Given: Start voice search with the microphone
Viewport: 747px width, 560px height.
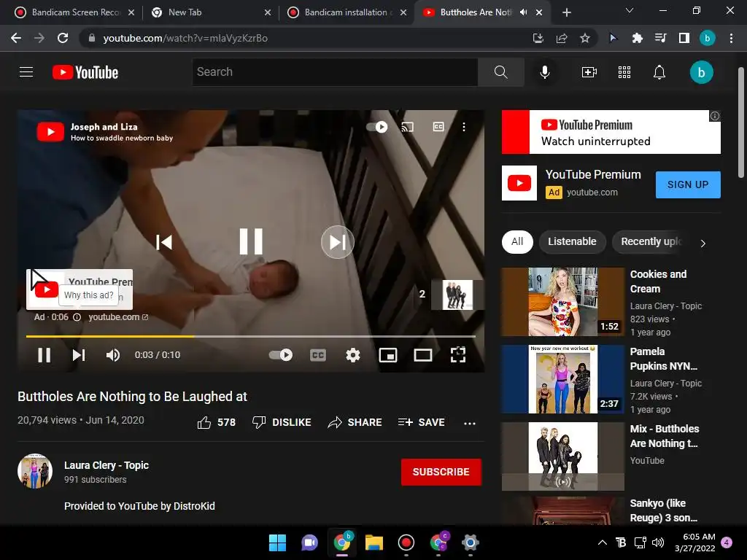Looking at the screenshot, I should point(544,72).
